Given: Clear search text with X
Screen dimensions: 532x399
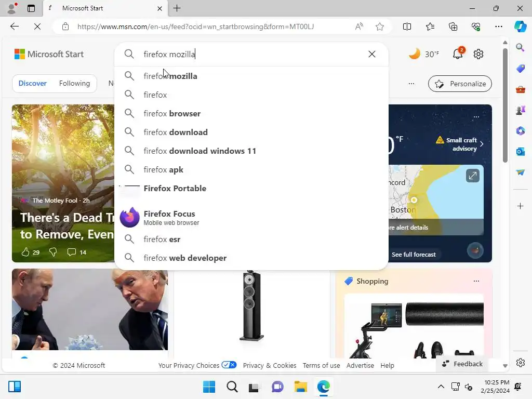Looking at the screenshot, I should pos(372,54).
